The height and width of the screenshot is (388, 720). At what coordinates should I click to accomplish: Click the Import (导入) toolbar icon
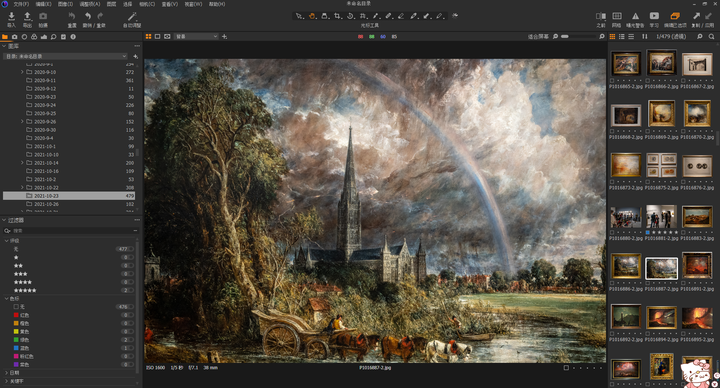11,16
